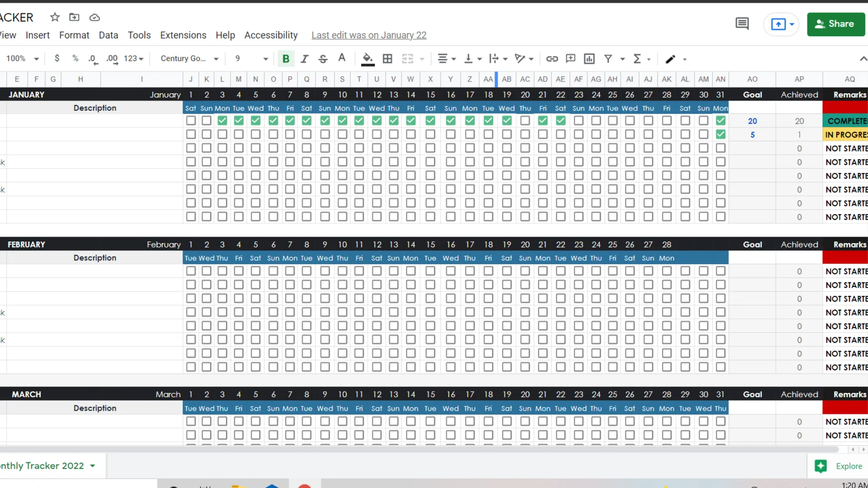
Task: Open the fill color picker
Action: click(367, 59)
